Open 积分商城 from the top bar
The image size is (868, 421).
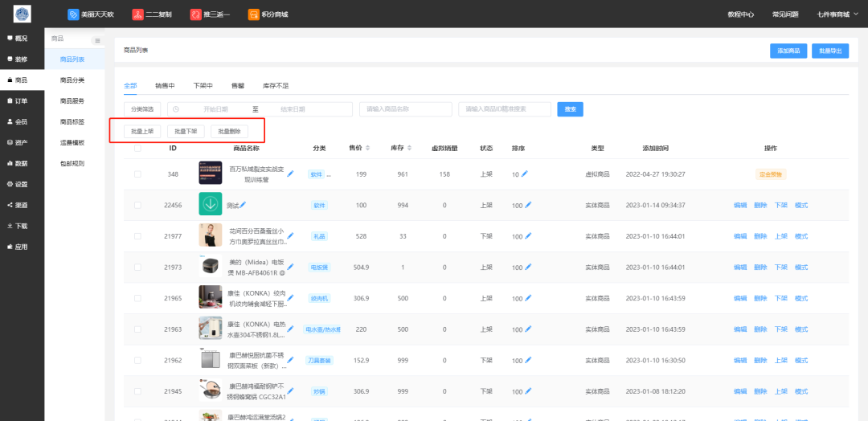[x=268, y=14]
